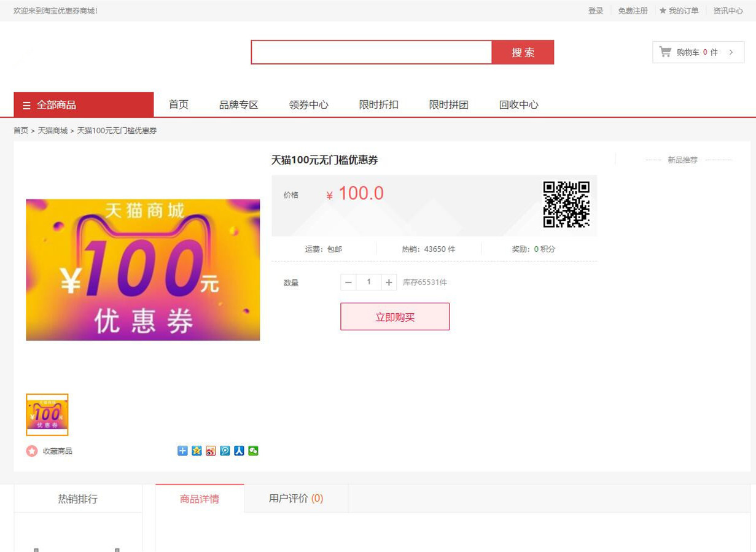Click the 搜索 search button
The width and height of the screenshot is (756, 552).
tap(523, 52)
